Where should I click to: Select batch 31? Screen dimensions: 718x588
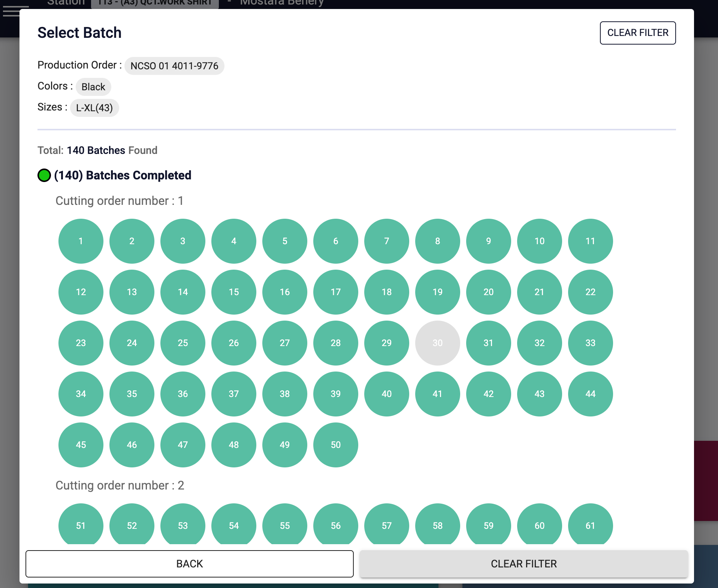coord(489,343)
